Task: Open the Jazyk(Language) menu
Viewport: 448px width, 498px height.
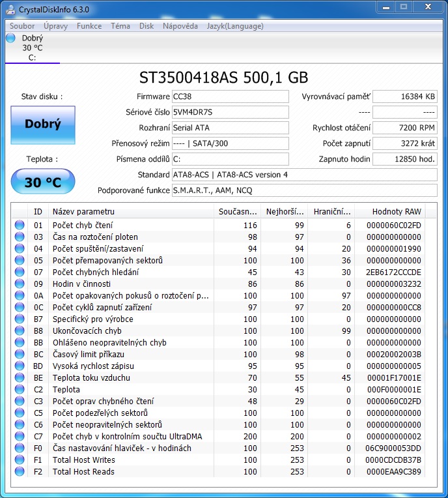Action: [235, 26]
